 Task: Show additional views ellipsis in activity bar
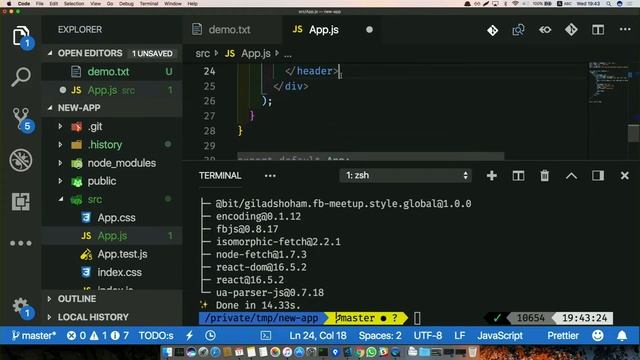[21, 243]
